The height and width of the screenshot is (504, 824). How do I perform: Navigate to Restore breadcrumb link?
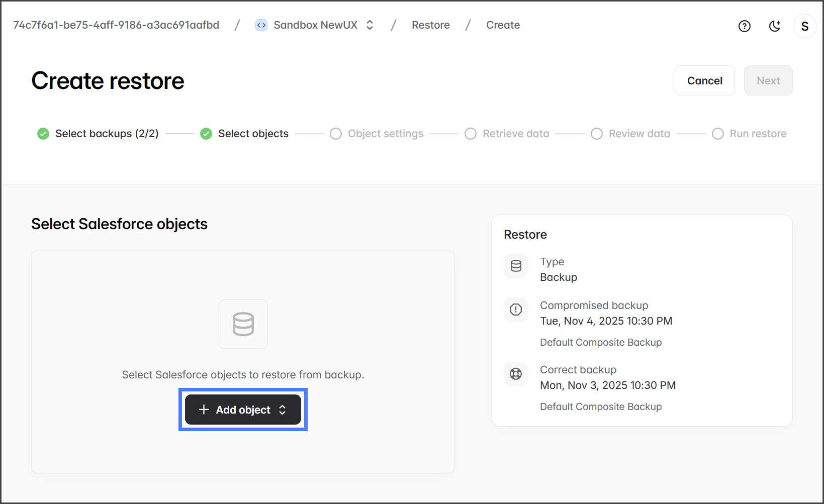430,25
